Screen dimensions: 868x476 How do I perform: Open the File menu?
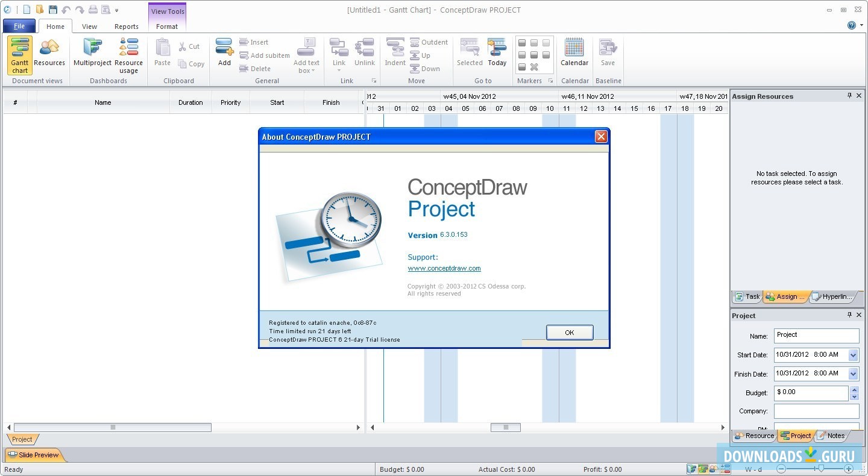(19, 26)
